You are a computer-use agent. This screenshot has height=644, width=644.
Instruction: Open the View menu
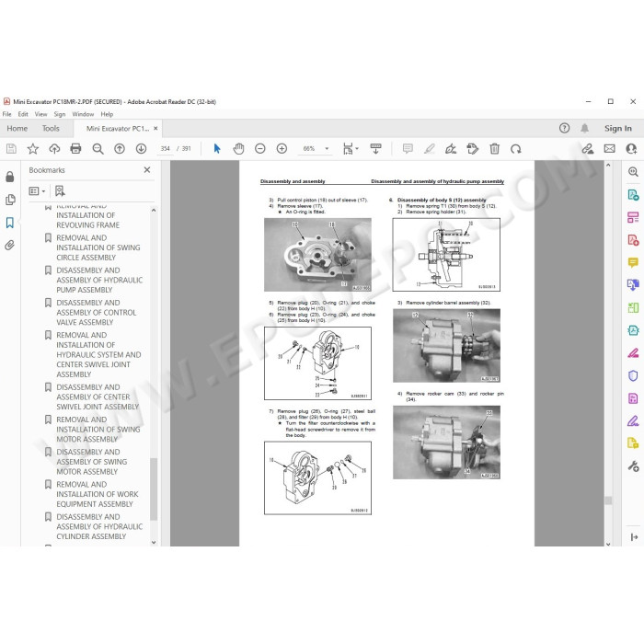40,114
